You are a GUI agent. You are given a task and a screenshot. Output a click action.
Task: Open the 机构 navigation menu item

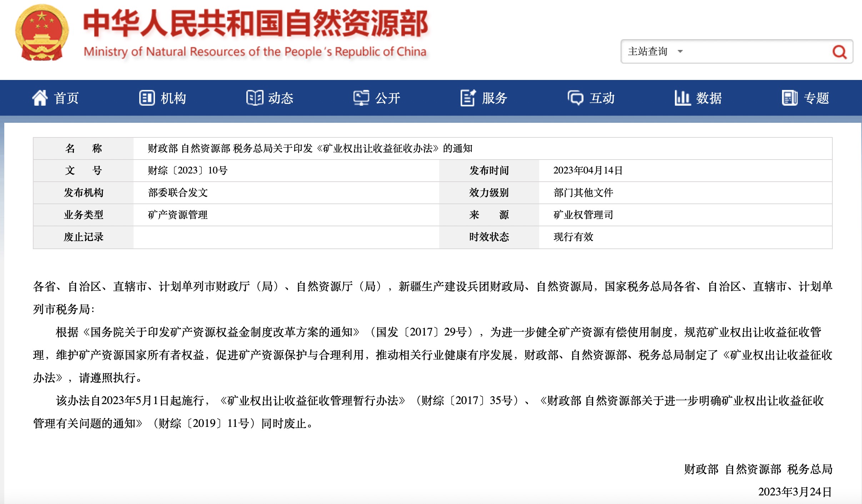pos(163,98)
